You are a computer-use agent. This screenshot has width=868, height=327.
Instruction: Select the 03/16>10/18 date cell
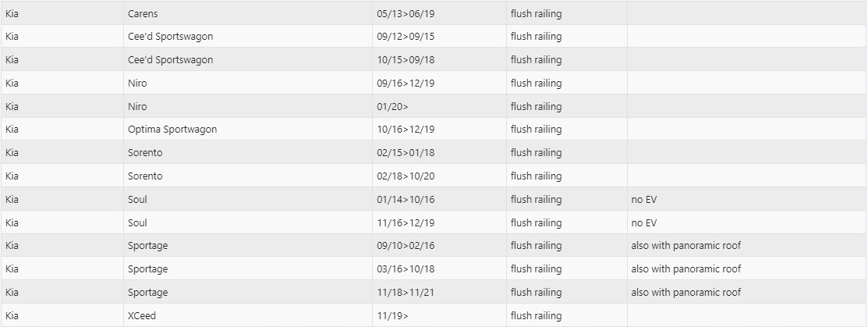pyautogui.click(x=406, y=269)
